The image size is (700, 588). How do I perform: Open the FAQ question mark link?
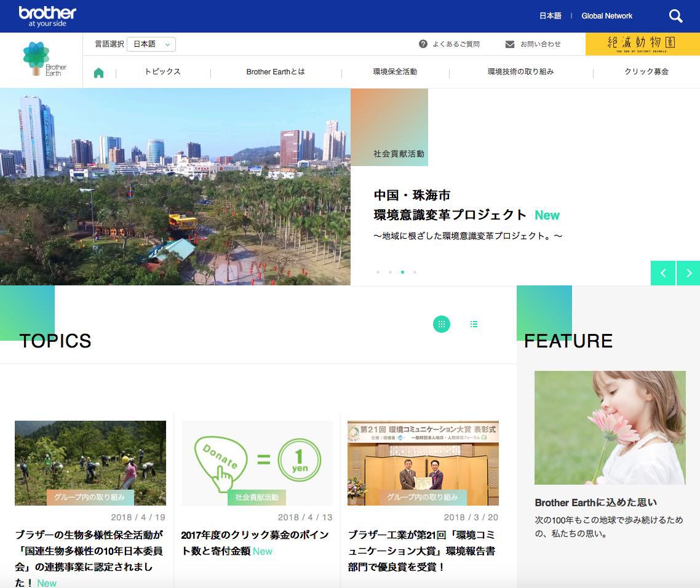(423, 44)
